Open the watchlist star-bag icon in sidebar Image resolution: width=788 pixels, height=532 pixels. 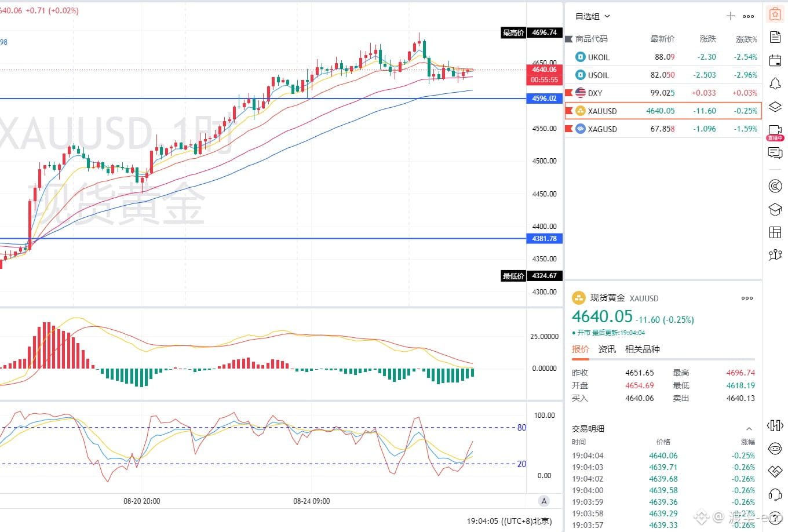[x=775, y=14]
